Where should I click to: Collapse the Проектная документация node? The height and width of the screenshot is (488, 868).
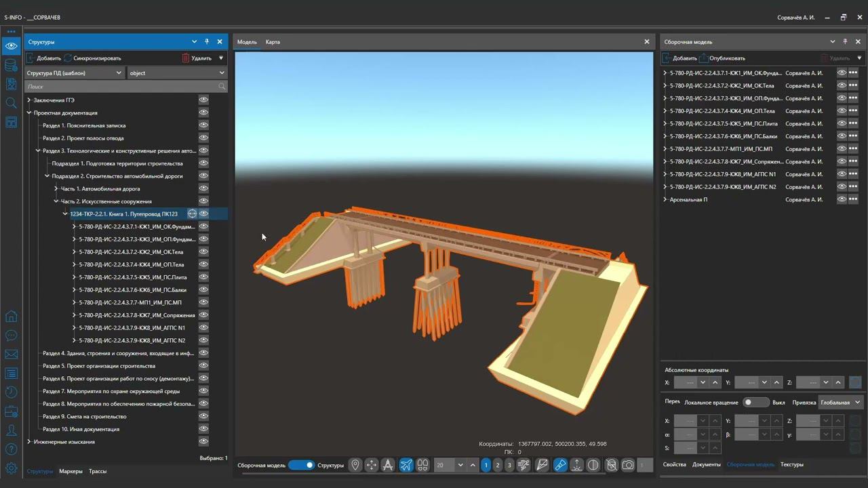point(29,113)
